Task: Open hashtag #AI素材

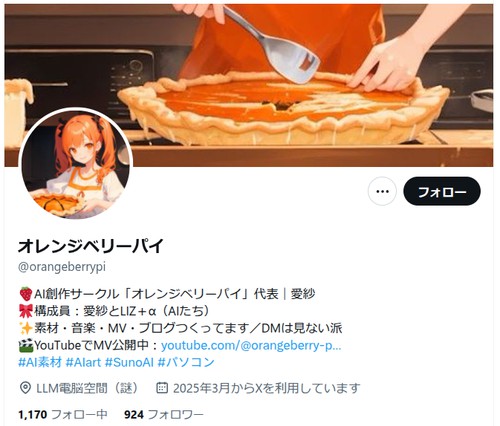Action: 40,362
